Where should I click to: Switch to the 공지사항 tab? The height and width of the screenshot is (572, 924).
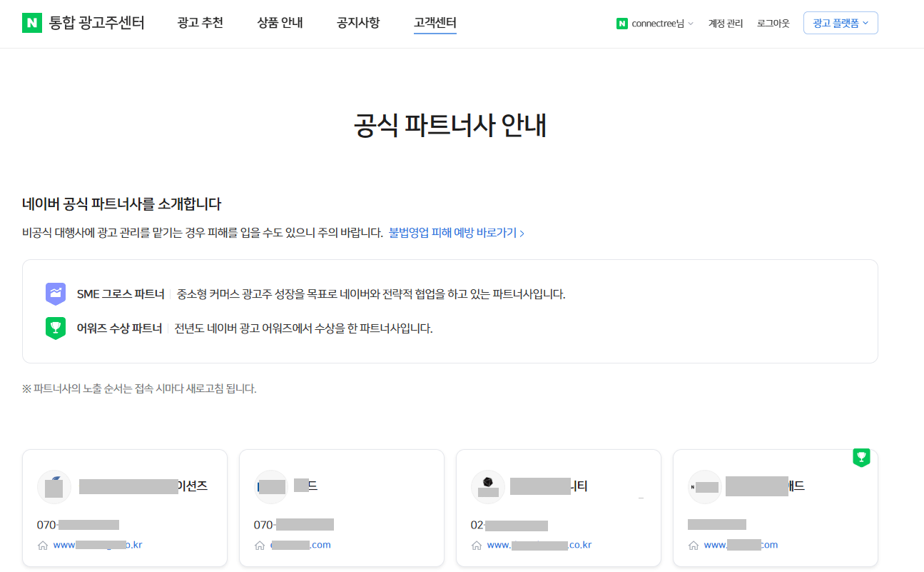[357, 23]
